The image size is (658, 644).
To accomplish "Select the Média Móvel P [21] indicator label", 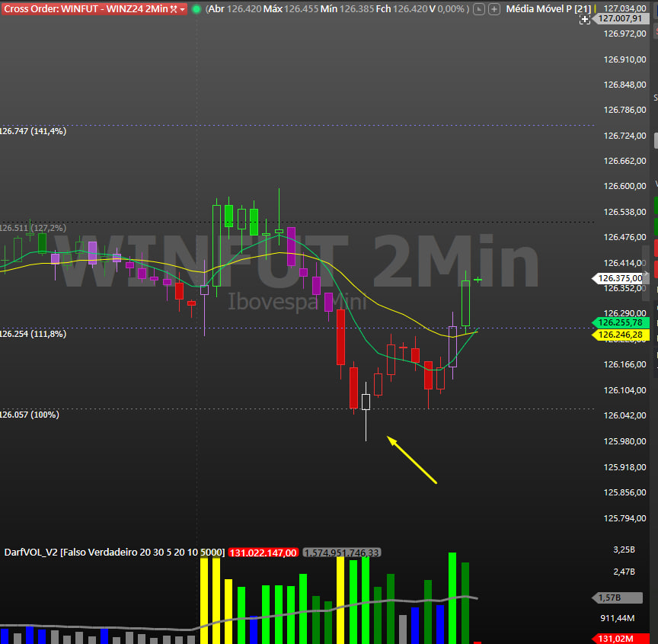I will 548,9.
